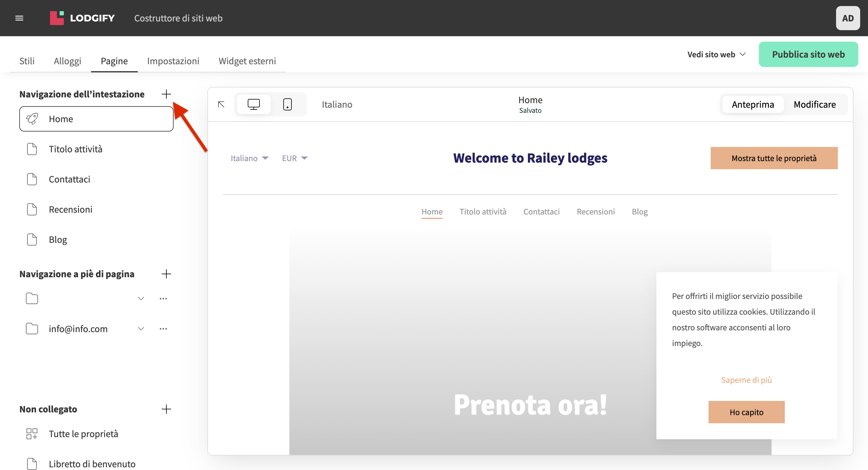This screenshot has height=470, width=868.
Task: Click the Contattaci page icon
Action: coord(32,179)
